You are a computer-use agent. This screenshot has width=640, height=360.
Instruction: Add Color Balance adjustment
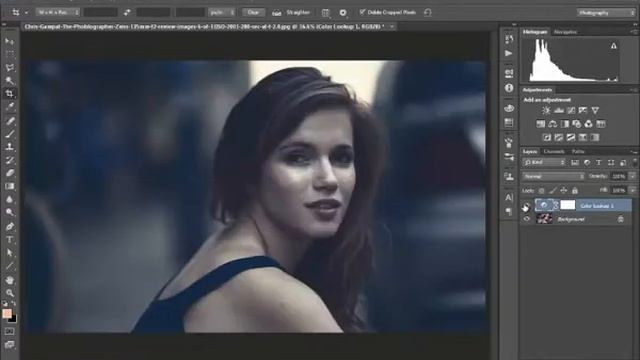[x=553, y=124]
